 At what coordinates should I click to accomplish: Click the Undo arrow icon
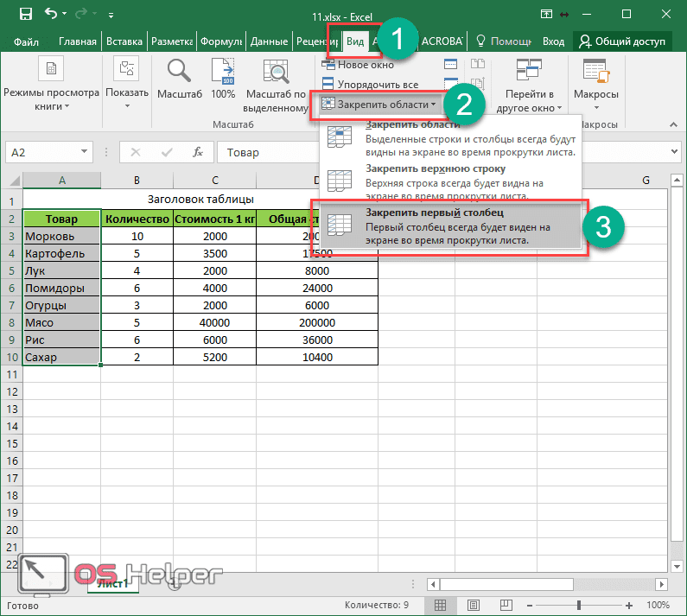tap(51, 14)
